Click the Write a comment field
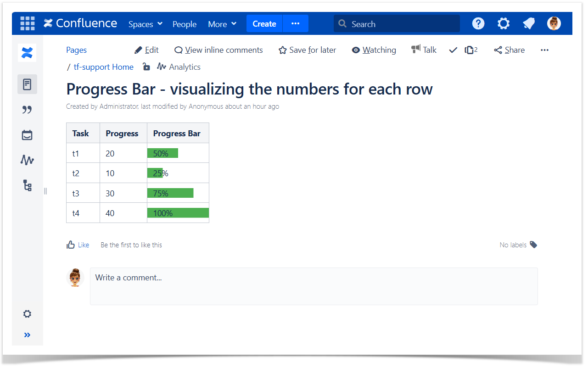Screen dimensions: 588x368 tap(314, 286)
